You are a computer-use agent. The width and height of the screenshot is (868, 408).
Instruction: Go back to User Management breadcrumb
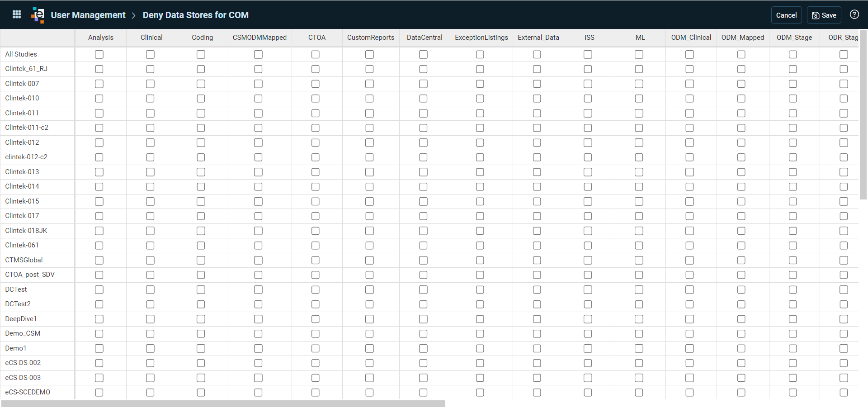[88, 15]
